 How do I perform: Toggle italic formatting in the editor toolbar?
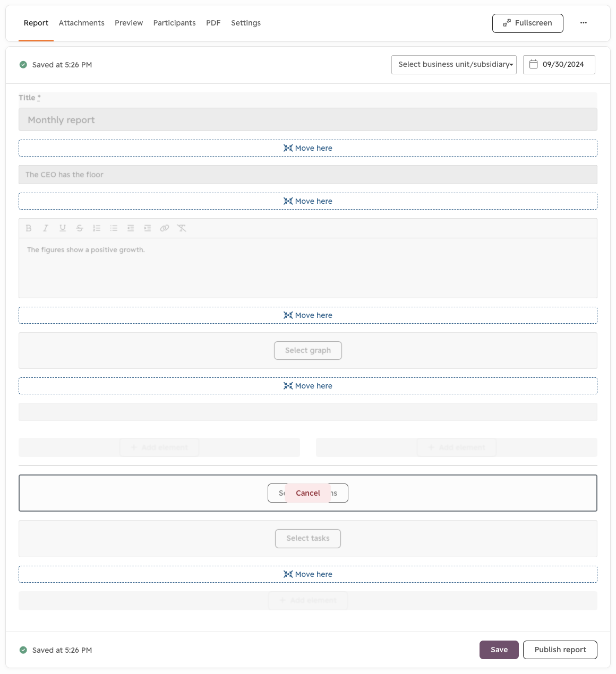tap(46, 228)
